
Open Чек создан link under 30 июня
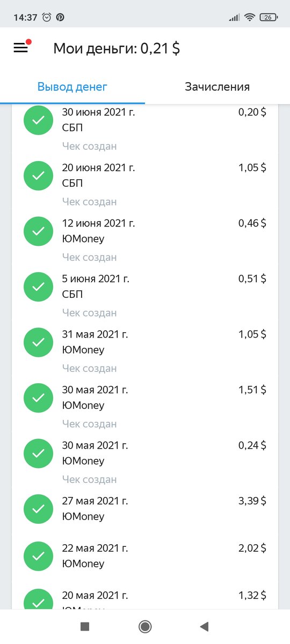click(89, 147)
